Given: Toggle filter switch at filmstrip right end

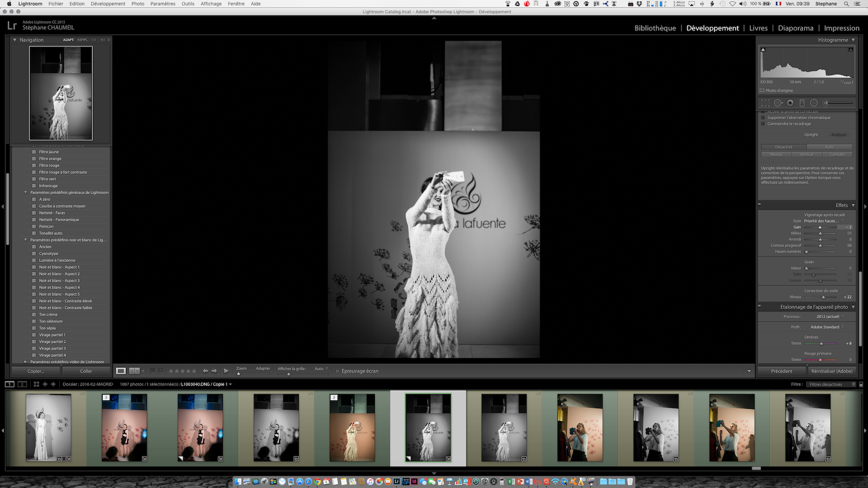Looking at the screenshot, I should pyautogui.click(x=861, y=384).
